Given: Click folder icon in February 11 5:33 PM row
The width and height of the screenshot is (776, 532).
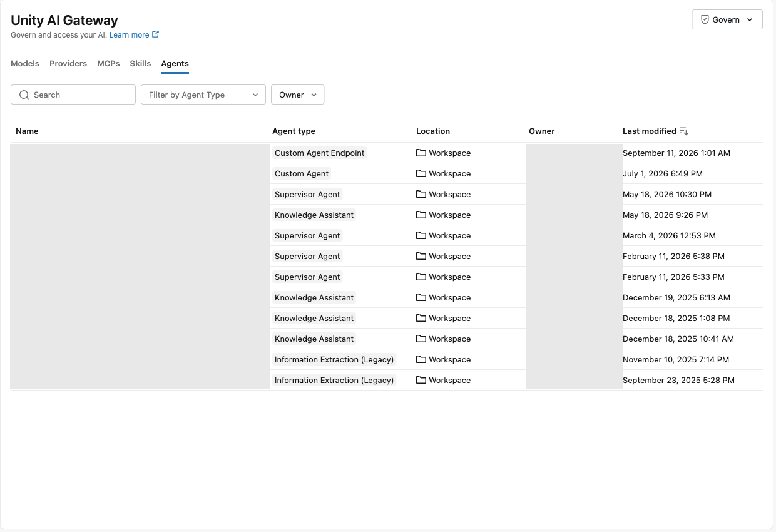Looking at the screenshot, I should tap(421, 277).
